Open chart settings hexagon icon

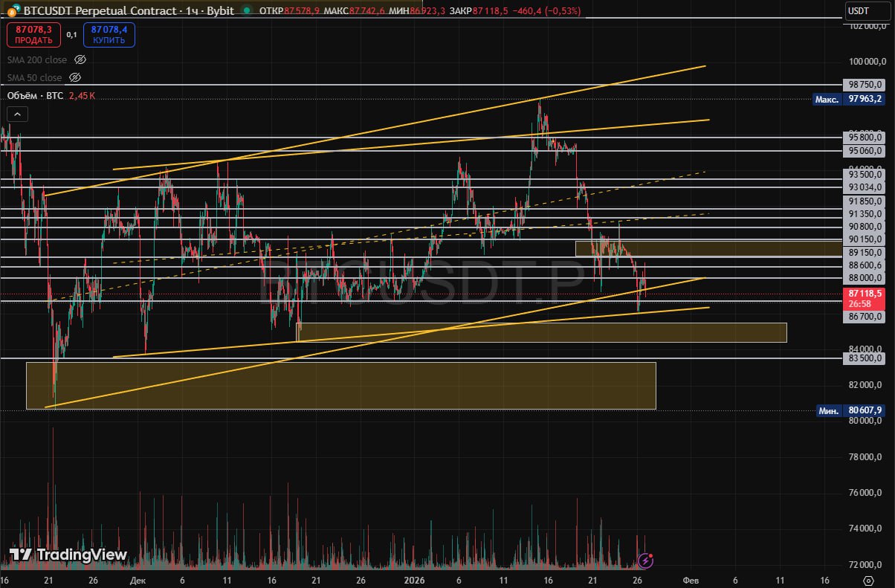(867, 580)
